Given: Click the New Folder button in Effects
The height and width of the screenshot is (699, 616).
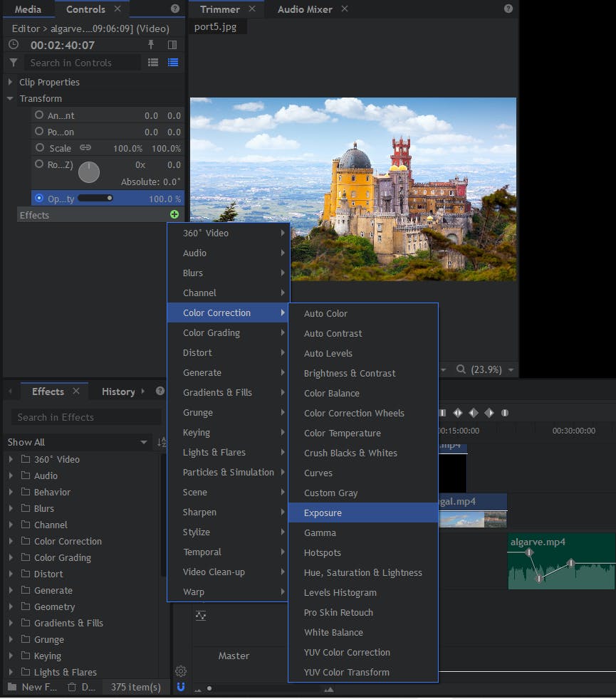Looking at the screenshot, I should pyautogui.click(x=31, y=687).
